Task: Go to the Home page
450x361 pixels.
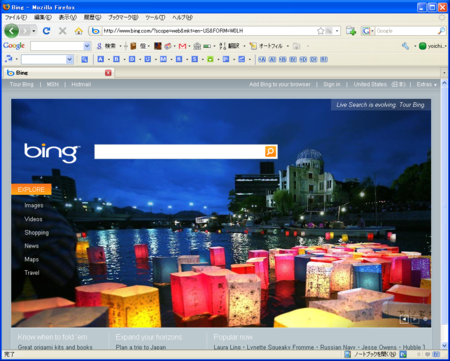Action: coord(79,31)
